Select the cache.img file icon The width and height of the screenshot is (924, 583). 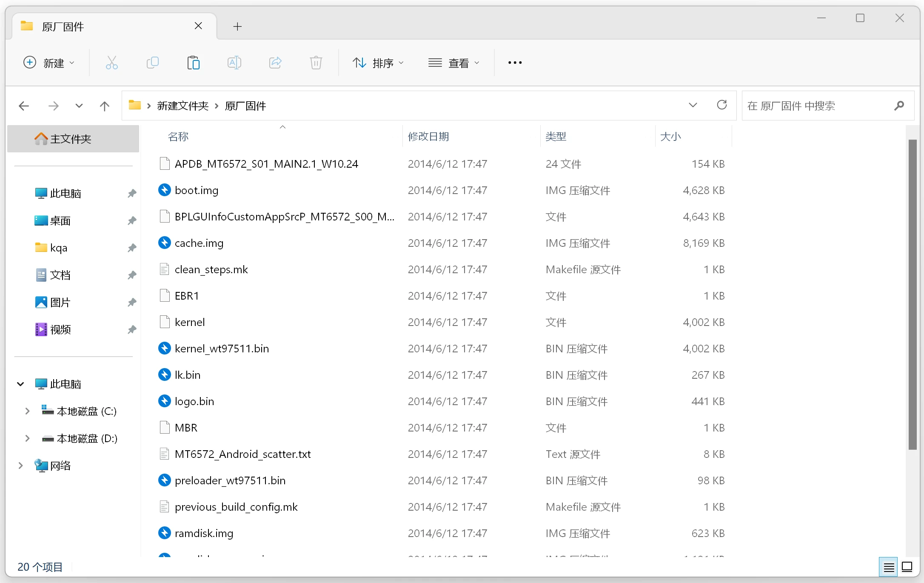(165, 243)
